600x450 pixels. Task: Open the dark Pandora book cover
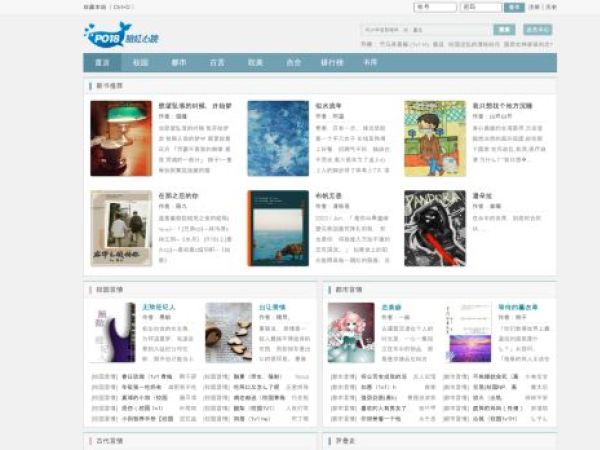coord(435,228)
